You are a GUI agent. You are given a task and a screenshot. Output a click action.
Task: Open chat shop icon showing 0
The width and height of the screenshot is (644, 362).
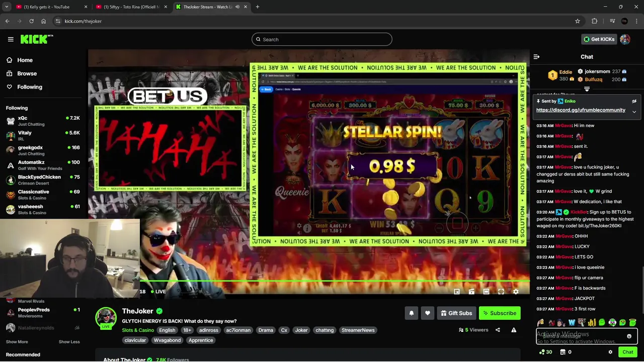point(566,352)
